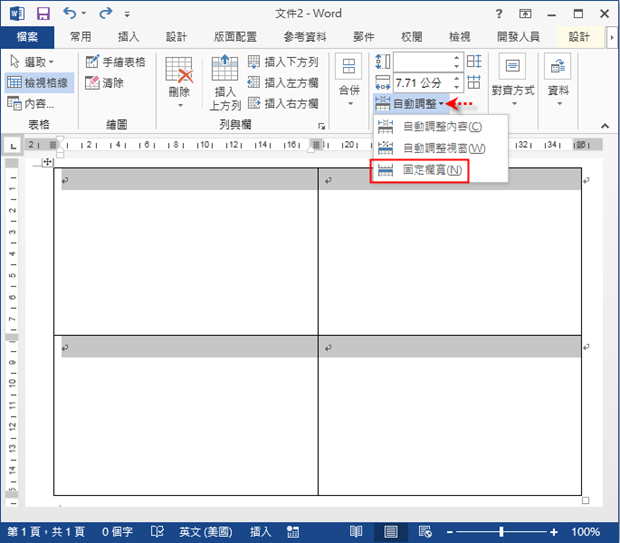Switch to the 常用 Home tab
The height and width of the screenshot is (543, 620).
[81, 37]
